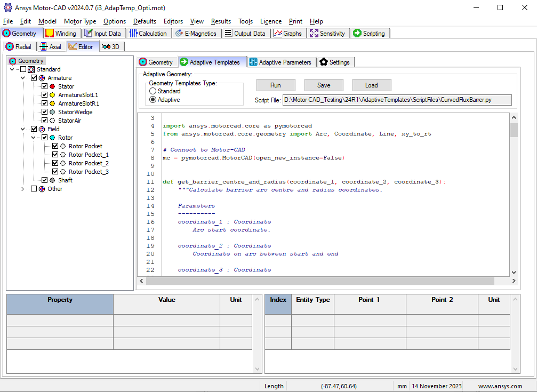Image resolution: width=537 pixels, height=392 pixels.
Task: Click the Settings gear icon
Action: (324, 62)
